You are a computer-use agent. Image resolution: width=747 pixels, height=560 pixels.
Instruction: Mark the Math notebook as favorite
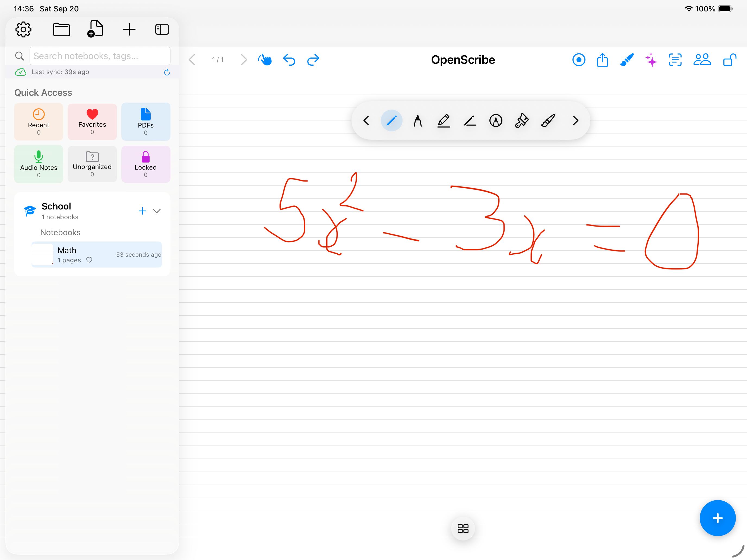coord(89,260)
